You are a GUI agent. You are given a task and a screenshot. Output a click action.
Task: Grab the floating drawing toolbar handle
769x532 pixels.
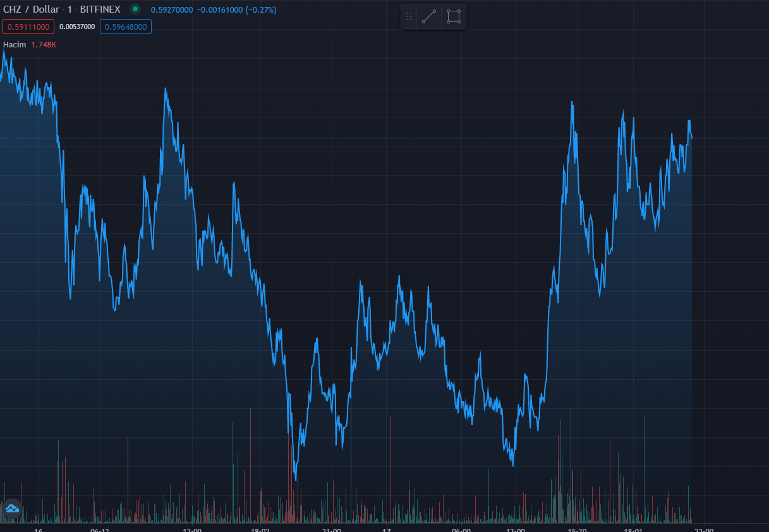click(409, 16)
